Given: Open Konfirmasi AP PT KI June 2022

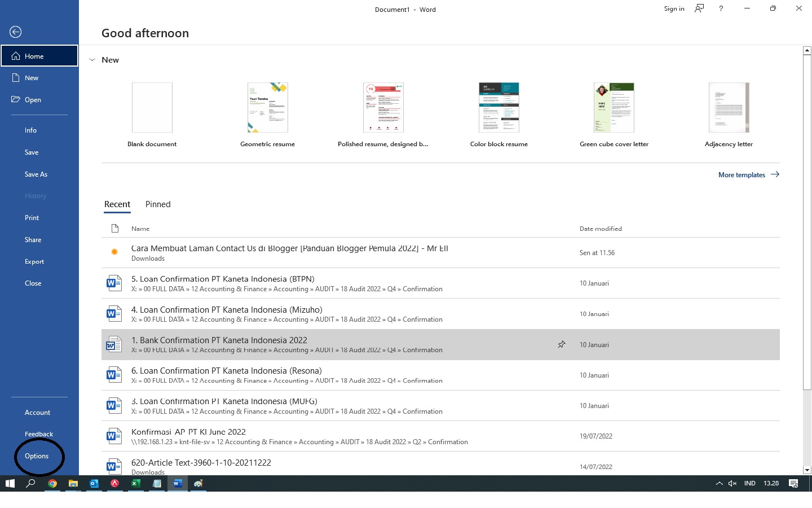Looking at the screenshot, I should click(x=440, y=436).
